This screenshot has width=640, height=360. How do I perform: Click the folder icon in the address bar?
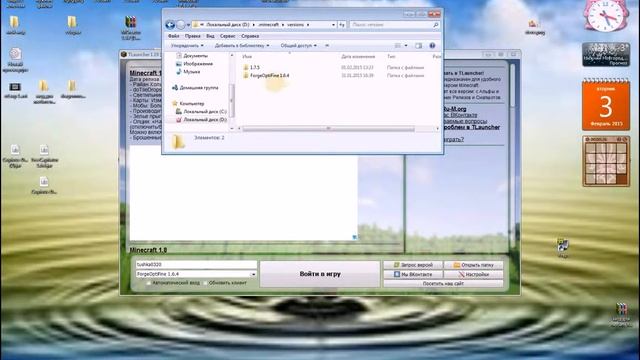tap(196, 24)
